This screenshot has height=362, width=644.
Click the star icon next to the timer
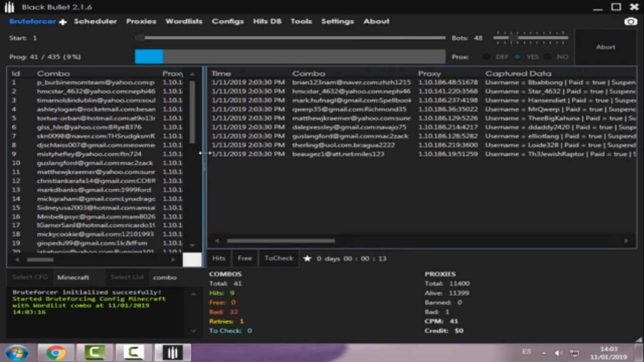[307, 258]
